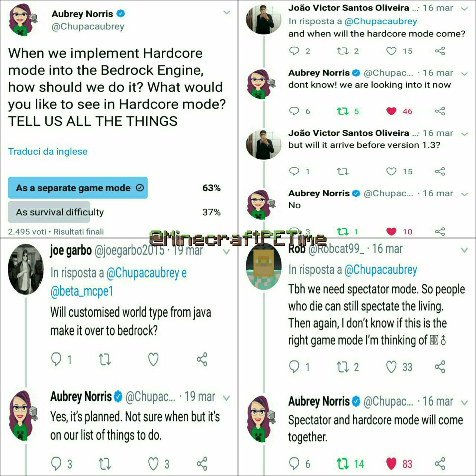Share the "arrive before version 1.3?" tweet

pyautogui.click(x=440, y=171)
